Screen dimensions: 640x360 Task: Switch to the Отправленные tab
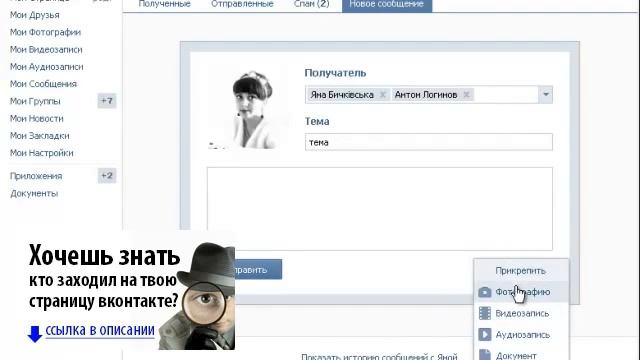tap(242, 4)
